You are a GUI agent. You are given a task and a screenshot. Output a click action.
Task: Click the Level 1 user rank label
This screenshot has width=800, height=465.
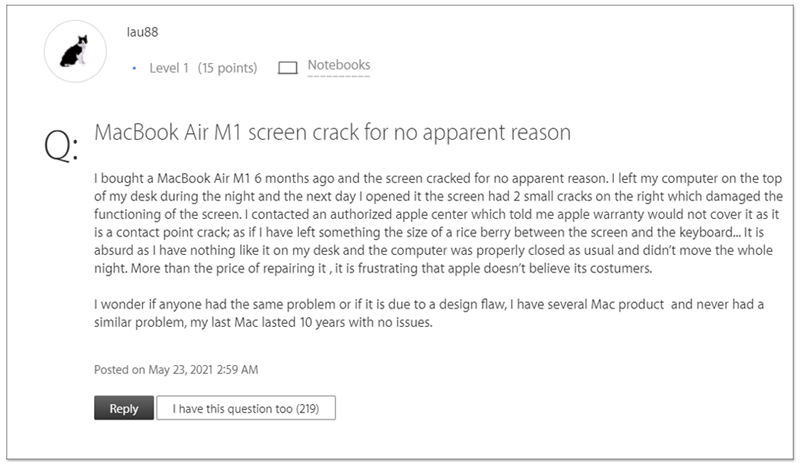169,68
